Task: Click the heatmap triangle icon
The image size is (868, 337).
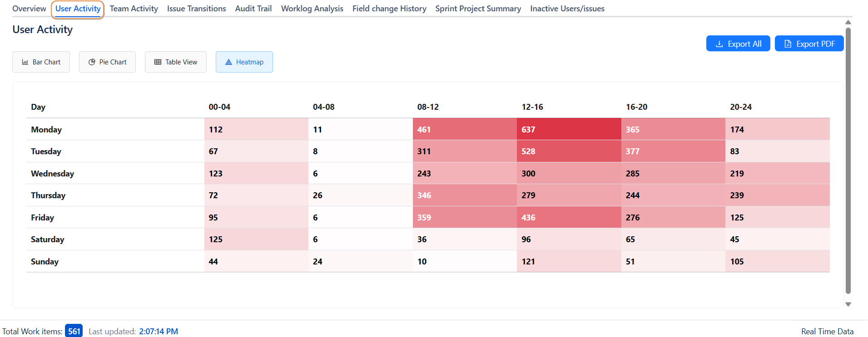Action: tap(228, 62)
